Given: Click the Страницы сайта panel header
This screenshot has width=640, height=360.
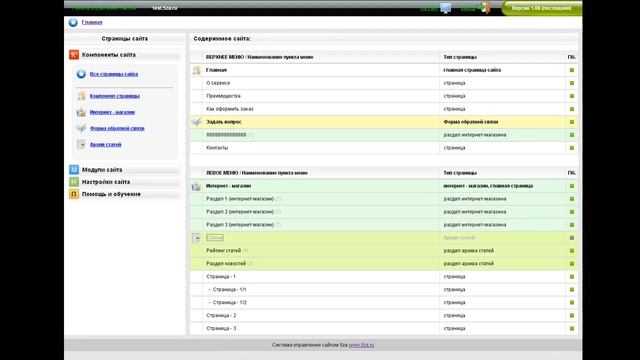Looking at the screenshot, I should 124,39.
